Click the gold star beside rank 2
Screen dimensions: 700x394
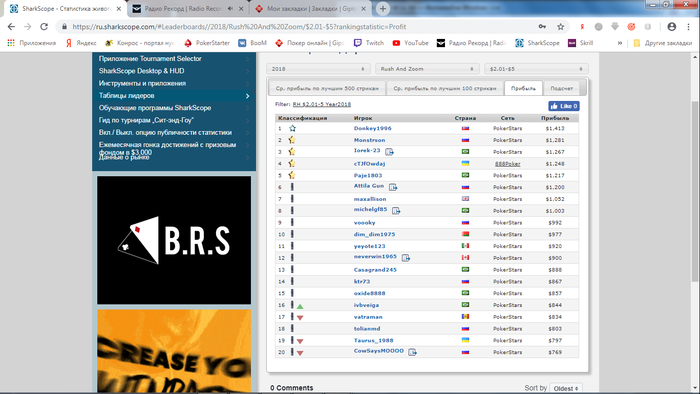pyautogui.click(x=292, y=140)
